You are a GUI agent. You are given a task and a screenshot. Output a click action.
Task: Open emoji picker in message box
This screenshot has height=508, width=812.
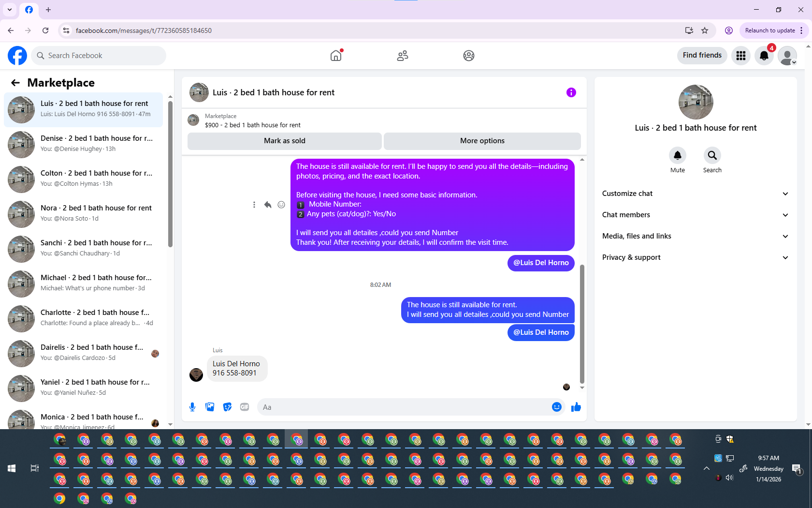[x=557, y=407]
